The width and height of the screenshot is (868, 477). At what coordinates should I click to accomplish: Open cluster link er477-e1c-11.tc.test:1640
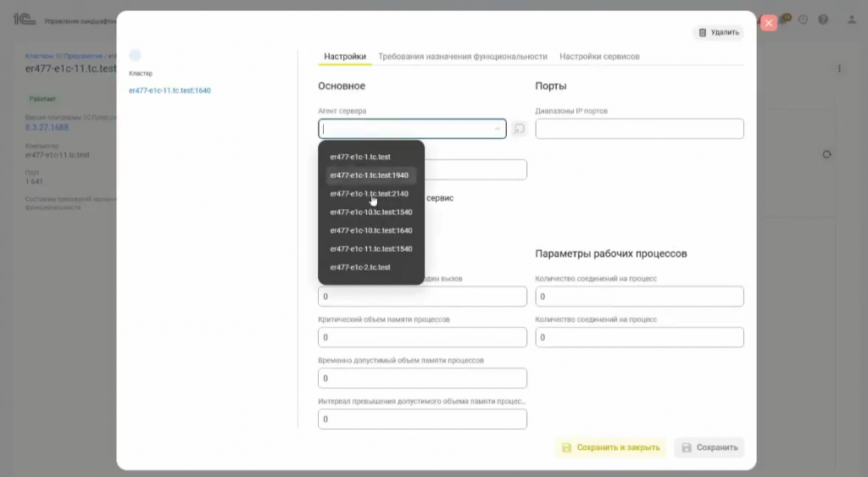pyautogui.click(x=170, y=91)
